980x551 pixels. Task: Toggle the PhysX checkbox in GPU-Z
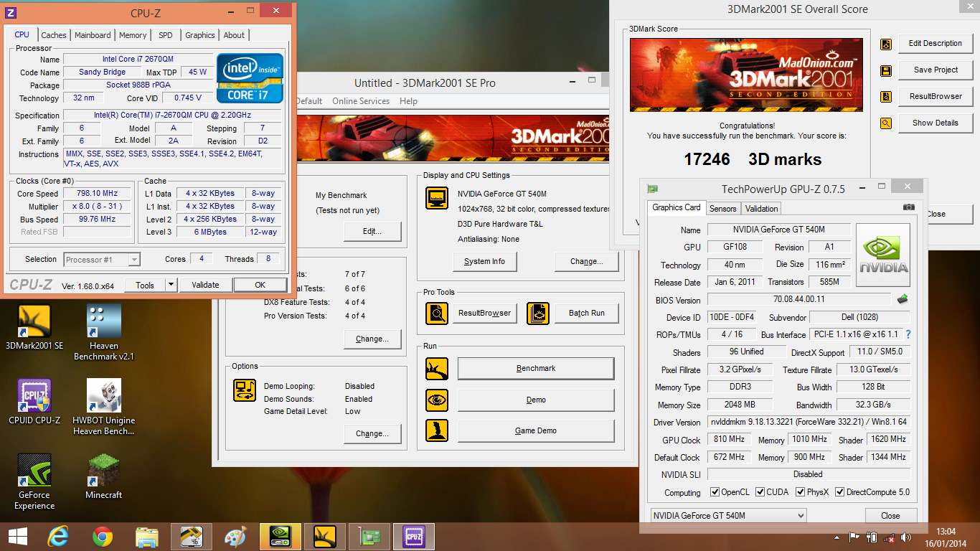[801, 492]
